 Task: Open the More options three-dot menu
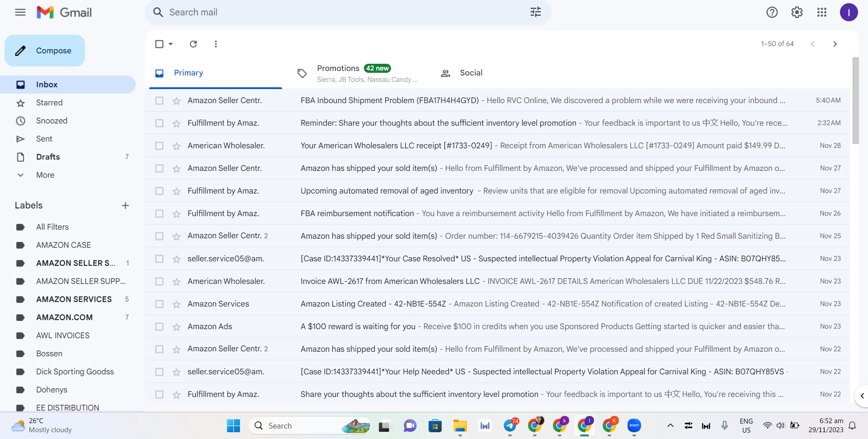click(216, 44)
